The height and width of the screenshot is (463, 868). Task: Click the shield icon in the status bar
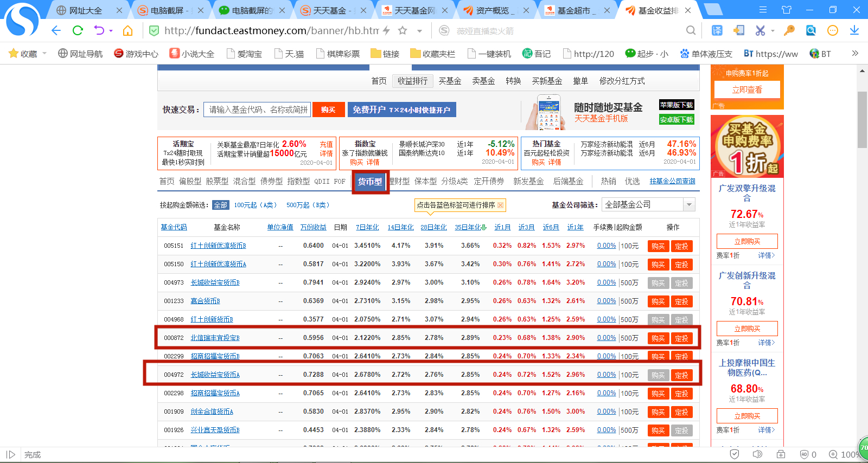(x=735, y=454)
